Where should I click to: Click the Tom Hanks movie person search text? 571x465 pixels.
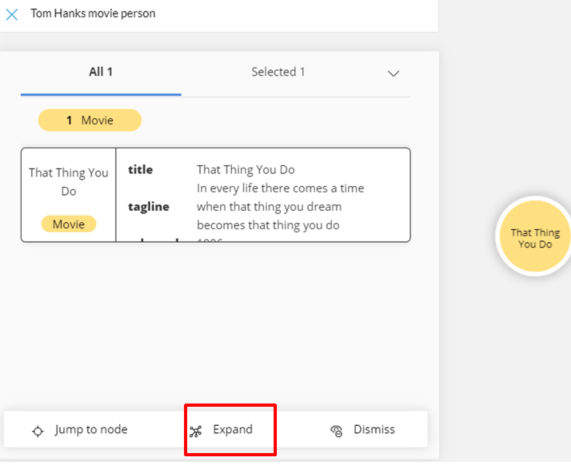pyautogui.click(x=93, y=13)
